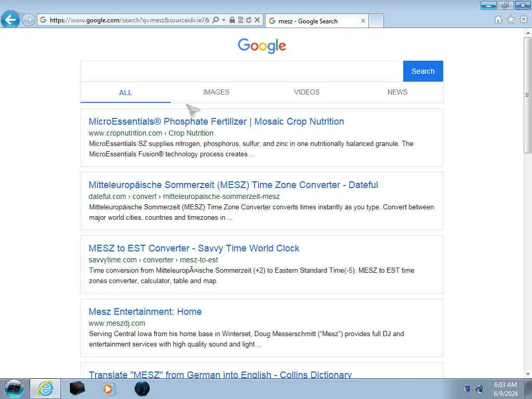Click the address bar search magnifier icon
The image size is (532, 399).
pyautogui.click(x=216, y=20)
